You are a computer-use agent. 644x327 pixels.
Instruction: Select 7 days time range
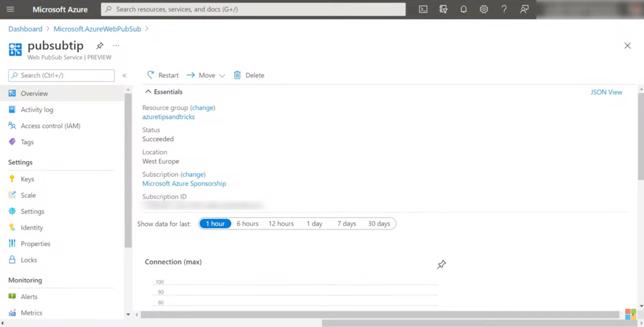click(347, 224)
